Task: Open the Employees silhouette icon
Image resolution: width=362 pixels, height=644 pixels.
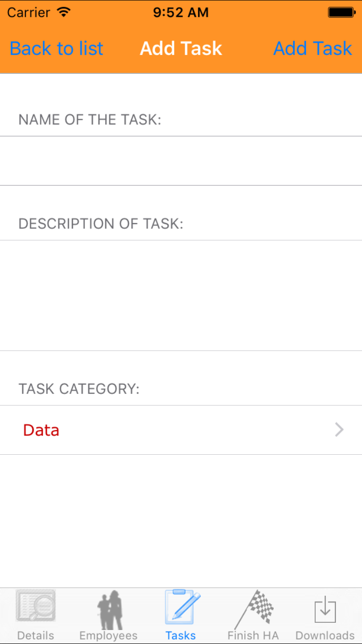Action: (109, 609)
